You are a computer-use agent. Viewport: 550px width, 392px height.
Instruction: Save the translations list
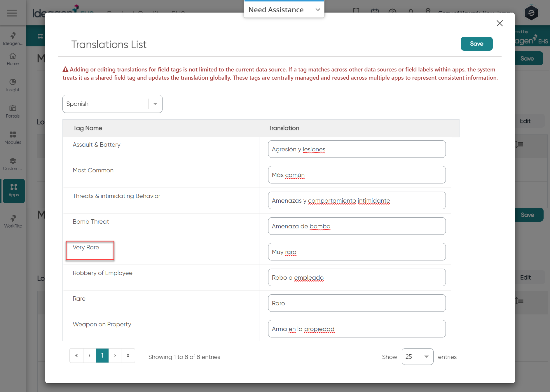476,44
